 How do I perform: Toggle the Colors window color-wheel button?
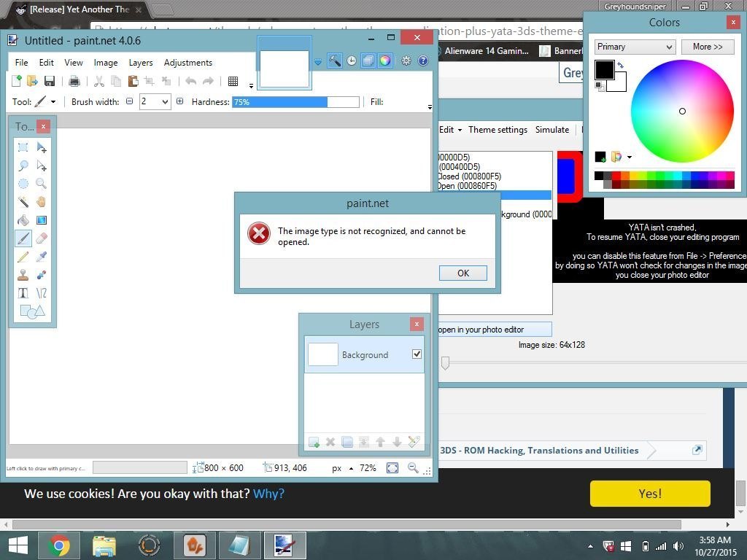coord(385,61)
